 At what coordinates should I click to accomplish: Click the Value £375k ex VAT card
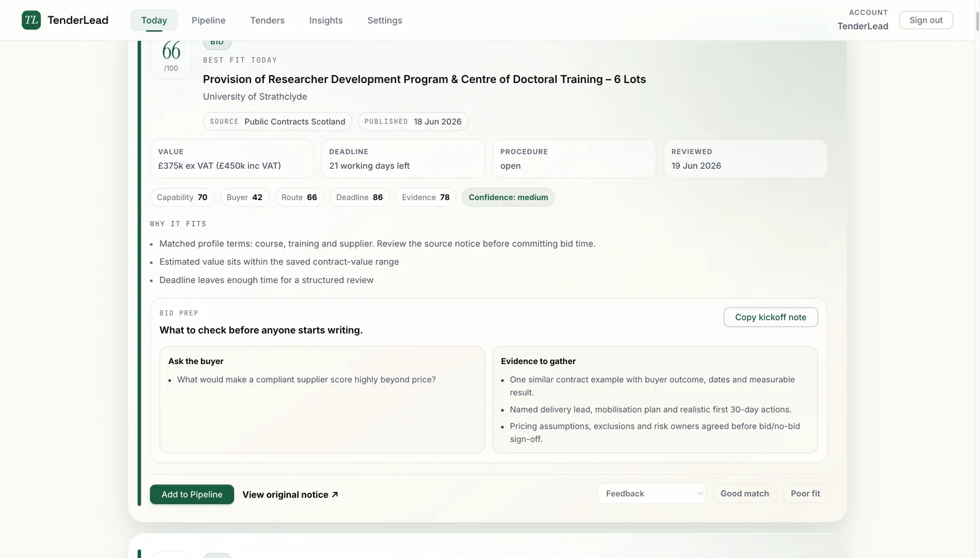(232, 159)
